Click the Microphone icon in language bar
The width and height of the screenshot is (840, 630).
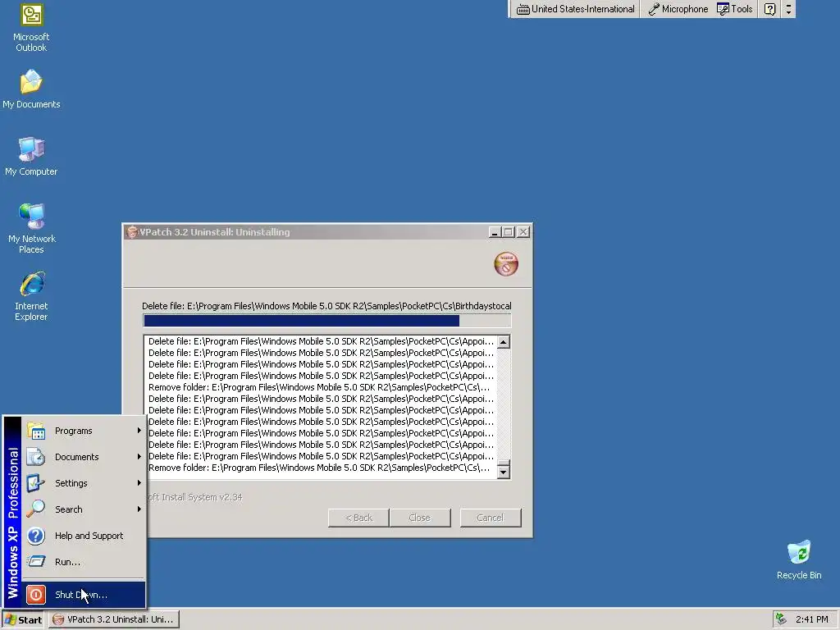tap(654, 9)
